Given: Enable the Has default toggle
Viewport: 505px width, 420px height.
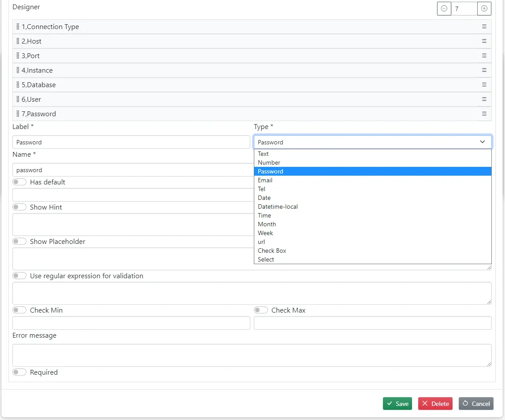Looking at the screenshot, I should point(19,182).
